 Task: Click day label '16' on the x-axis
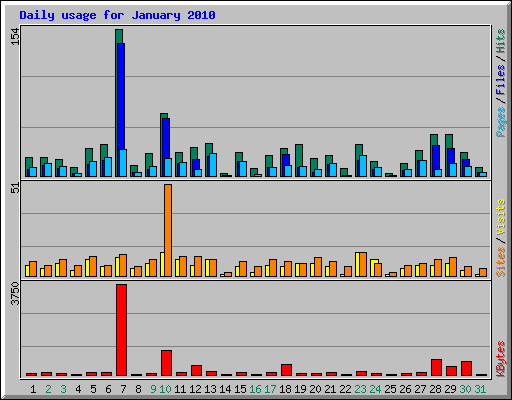tap(255, 389)
